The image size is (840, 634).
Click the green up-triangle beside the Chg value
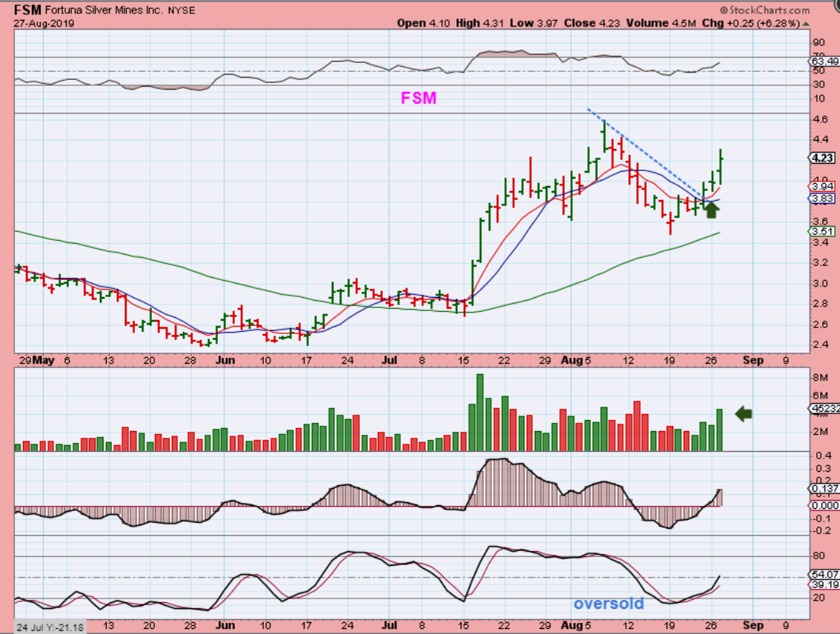(x=806, y=24)
